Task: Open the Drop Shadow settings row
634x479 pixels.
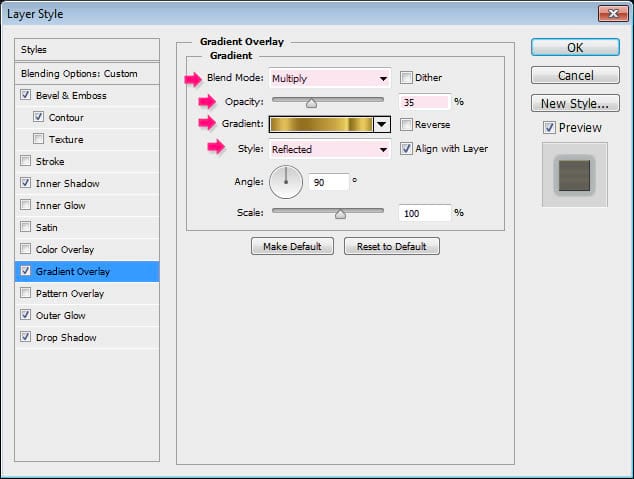Action: coord(87,337)
